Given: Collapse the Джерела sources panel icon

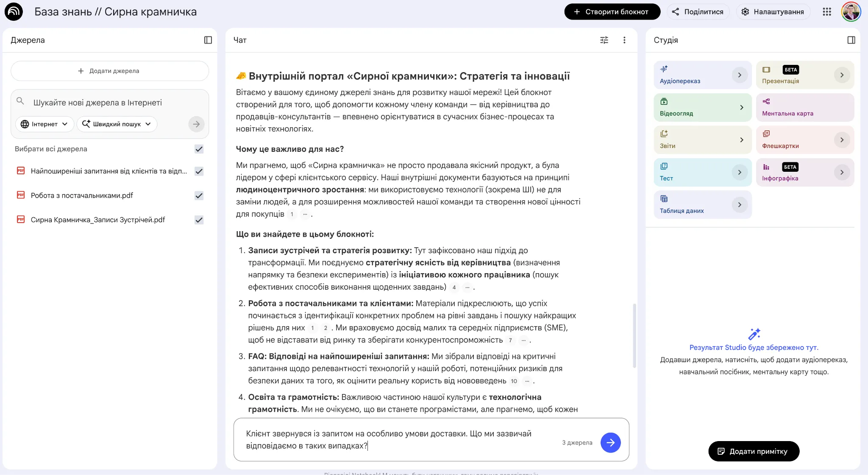Looking at the screenshot, I should (x=208, y=40).
